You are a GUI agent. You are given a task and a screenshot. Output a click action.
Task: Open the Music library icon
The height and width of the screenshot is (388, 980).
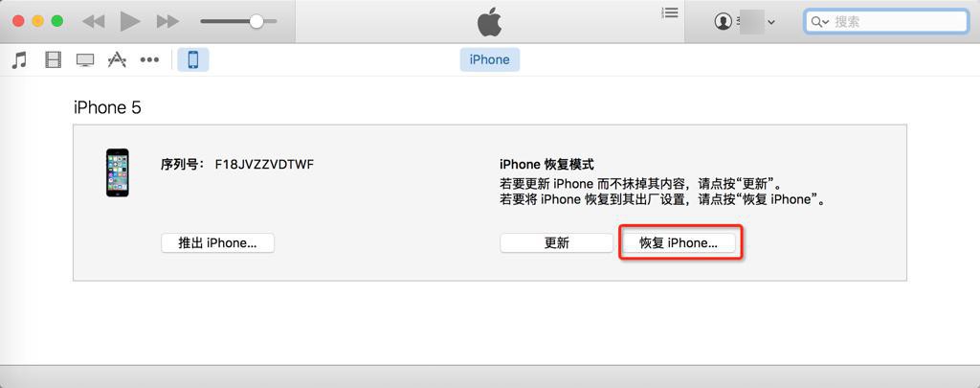pyautogui.click(x=20, y=60)
